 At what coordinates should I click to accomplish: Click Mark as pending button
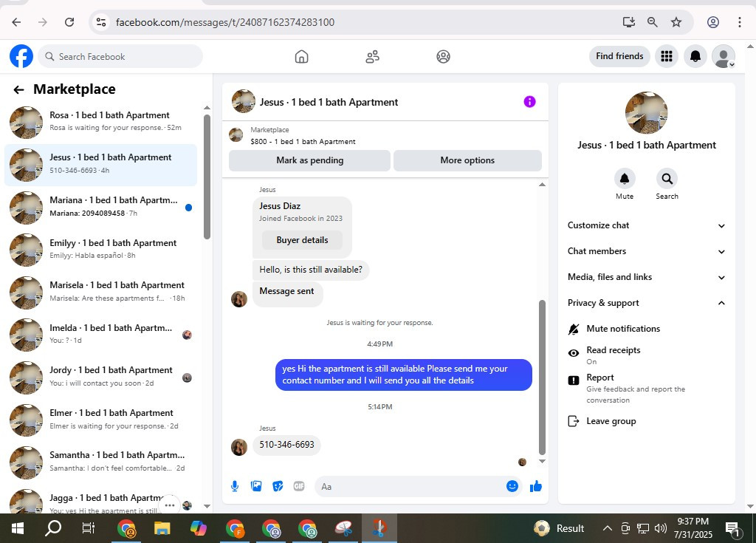(309, 160)
